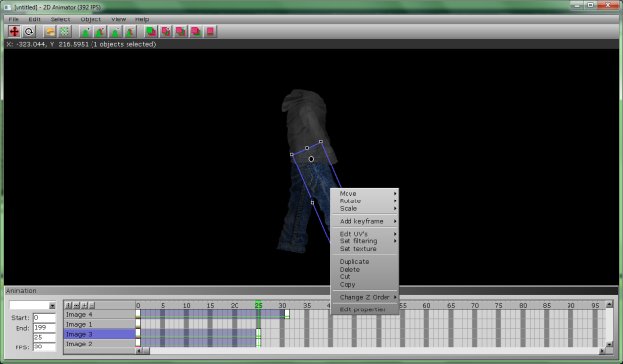Screen dimensions: 623x364
Task: Click the End frame input field
Action: click(x=45, y=328)
